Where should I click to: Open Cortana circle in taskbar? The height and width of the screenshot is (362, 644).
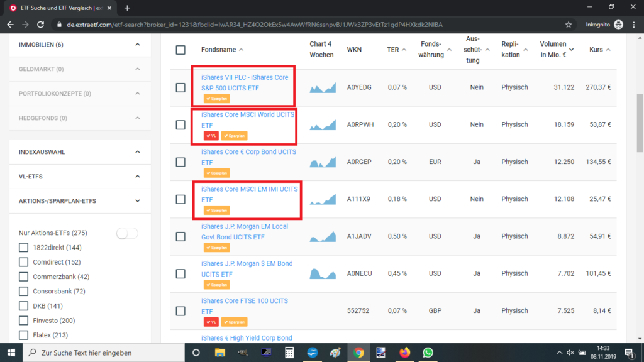click(196, 353)
